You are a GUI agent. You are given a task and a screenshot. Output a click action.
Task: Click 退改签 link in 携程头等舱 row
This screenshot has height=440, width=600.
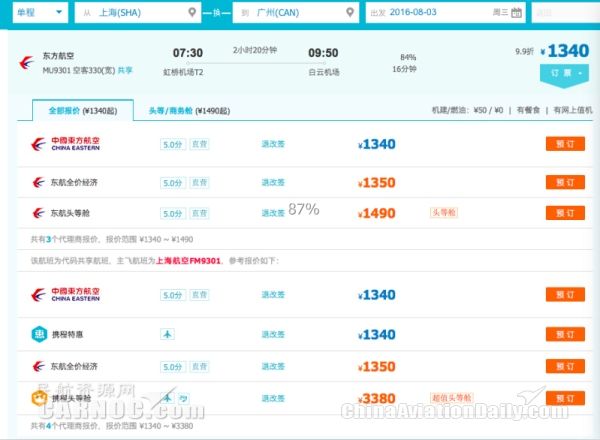[x=273, y=398]
